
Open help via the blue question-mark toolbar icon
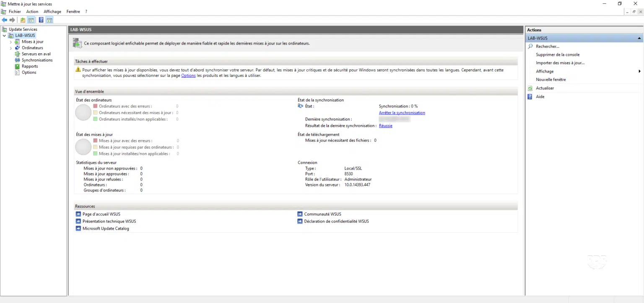[41, 20]
